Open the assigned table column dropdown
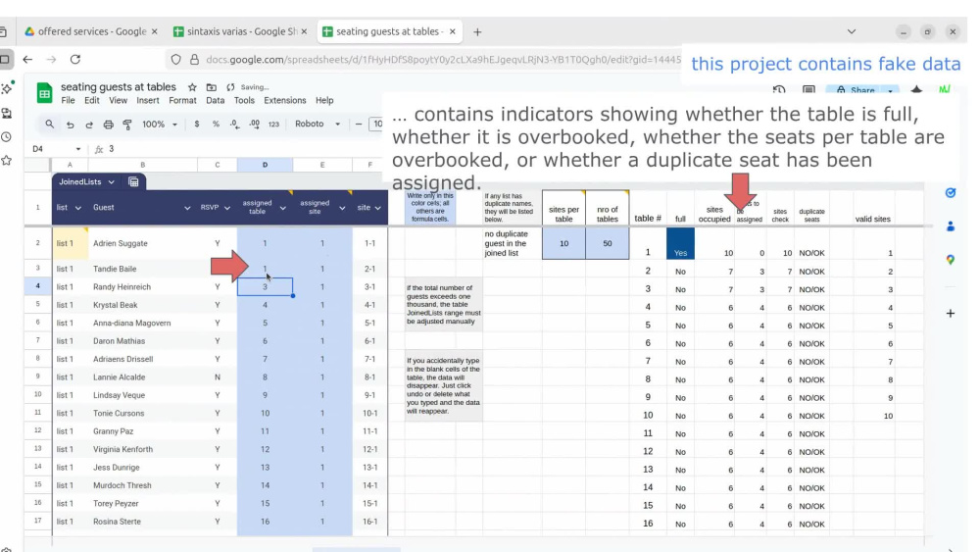Screen dimensions: 980x552 pos(282,208)
